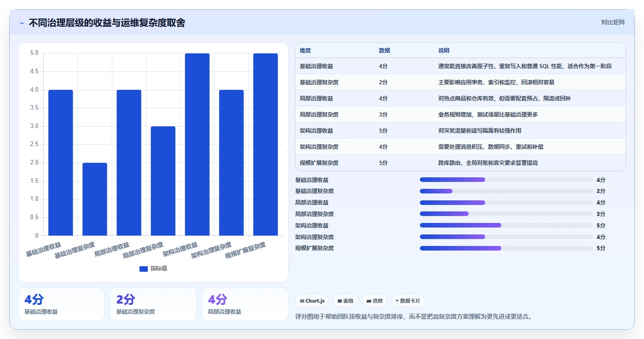Select the Chart.js tag chip

[x=312, y=301]
